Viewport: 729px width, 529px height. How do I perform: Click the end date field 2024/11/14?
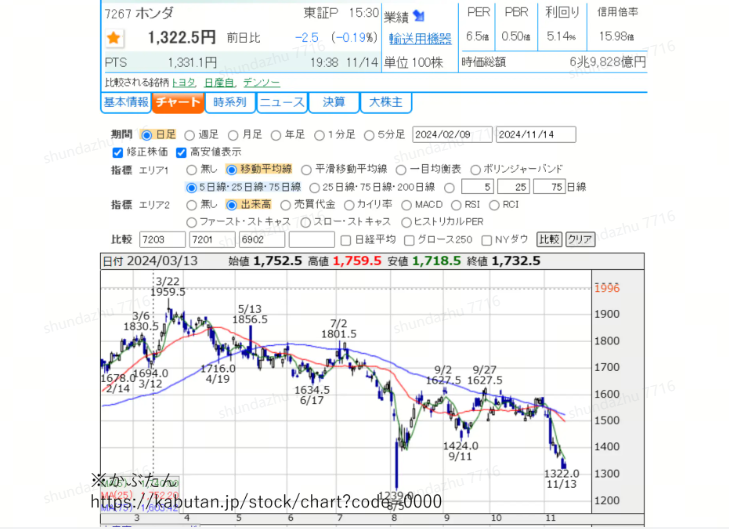536,135
